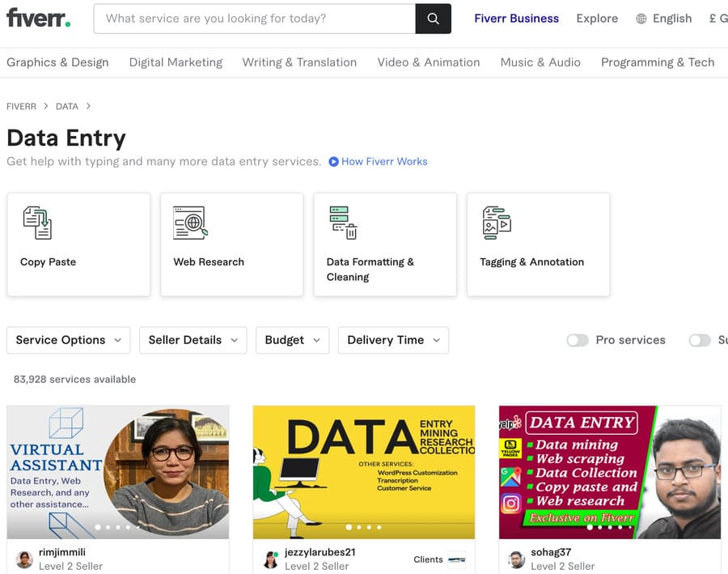Click jezzylarubes21's profile avatar

pyautogui.click(x=271, y=559)
